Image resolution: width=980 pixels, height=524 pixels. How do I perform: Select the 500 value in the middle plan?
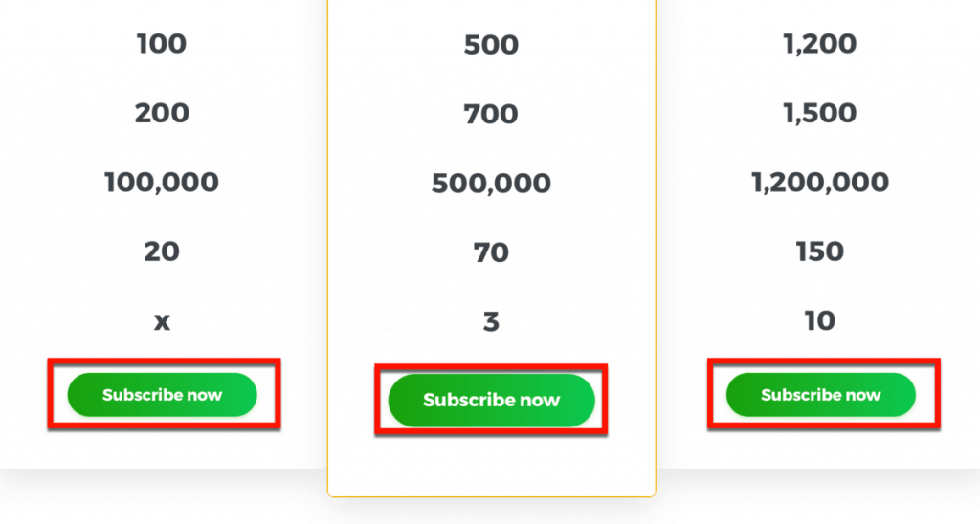click(491, 44)
